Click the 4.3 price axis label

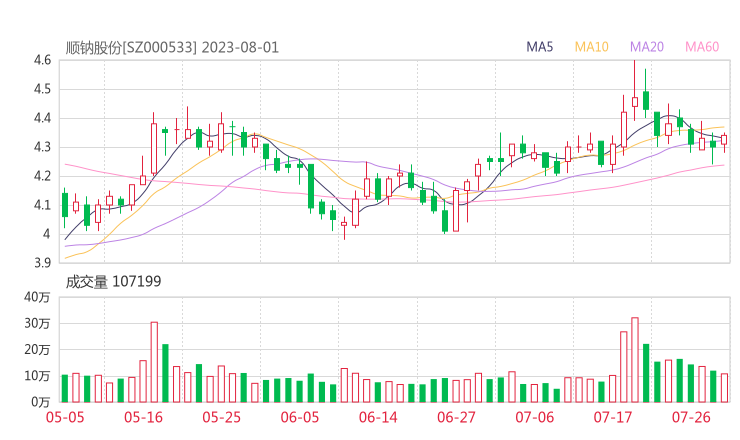(42, 147)
